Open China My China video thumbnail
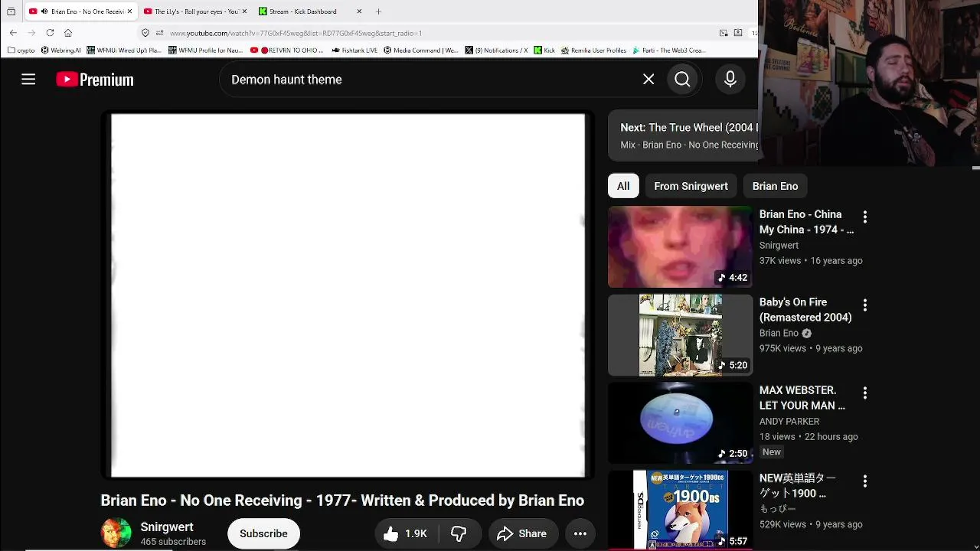This screenshot has width=980, height=551. [x=681, y=246]
